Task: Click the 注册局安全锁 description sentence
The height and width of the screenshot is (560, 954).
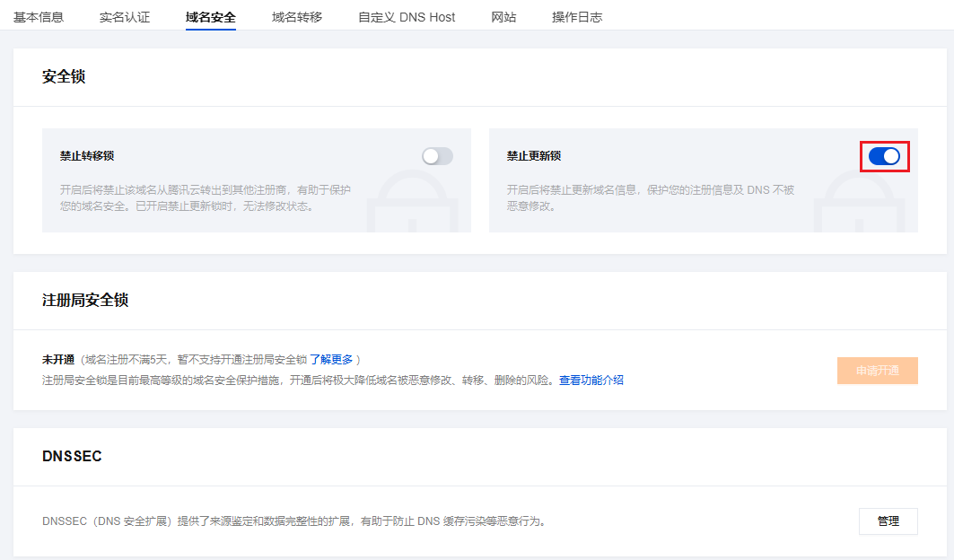Action: [300, 381]
